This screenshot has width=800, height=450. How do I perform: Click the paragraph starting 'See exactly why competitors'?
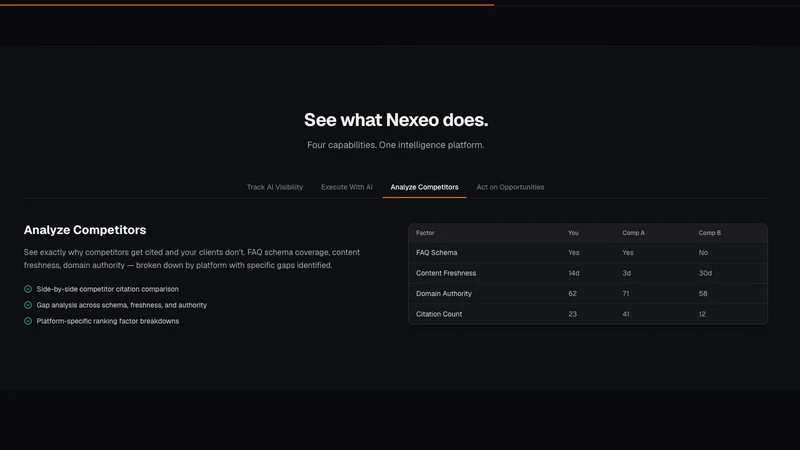192,259
